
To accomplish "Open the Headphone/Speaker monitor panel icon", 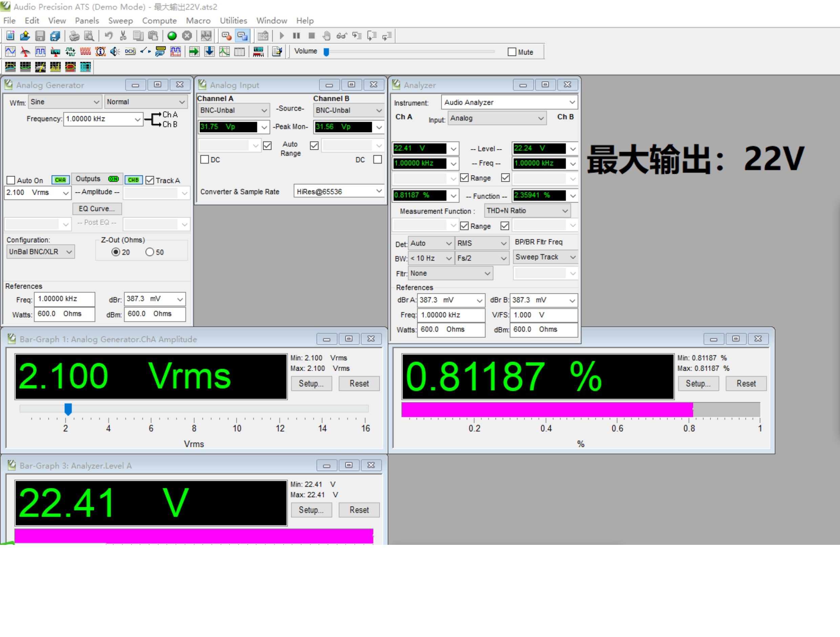I will pyautogui.click(x=115, y=52).
